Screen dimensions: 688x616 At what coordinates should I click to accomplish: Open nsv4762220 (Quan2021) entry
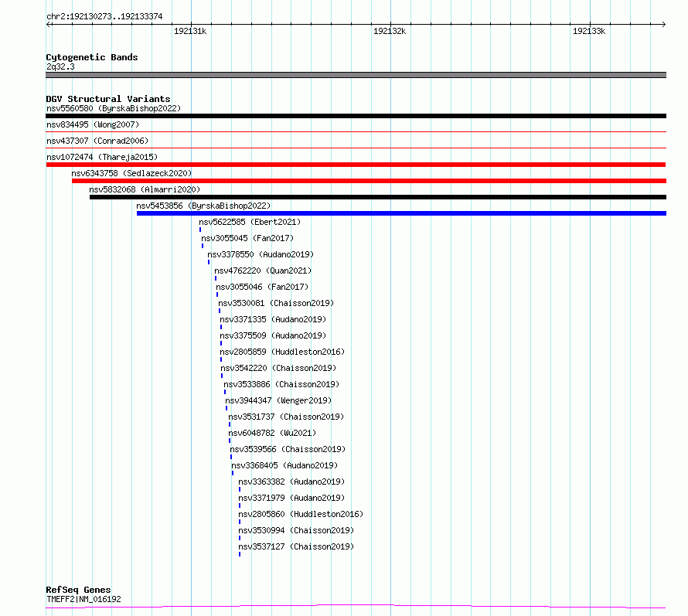coord(263,271)
